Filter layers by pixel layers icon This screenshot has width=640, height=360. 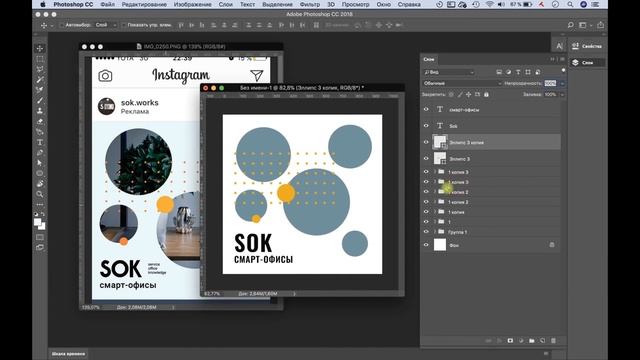coord(499,72)
